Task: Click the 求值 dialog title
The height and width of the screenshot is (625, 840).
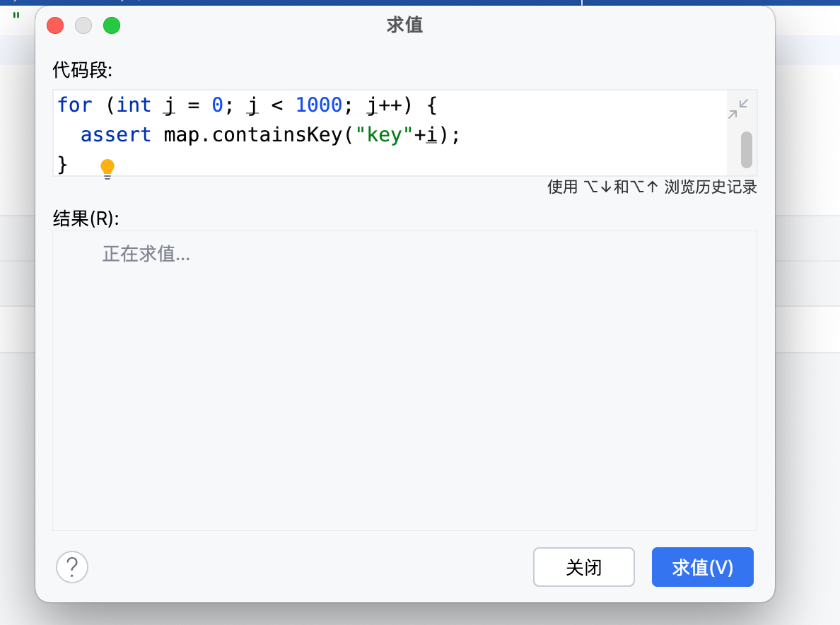Action: (404, 25)
